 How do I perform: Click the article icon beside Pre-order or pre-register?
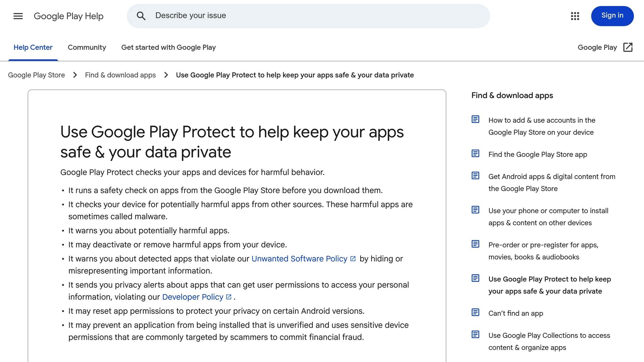475,244
